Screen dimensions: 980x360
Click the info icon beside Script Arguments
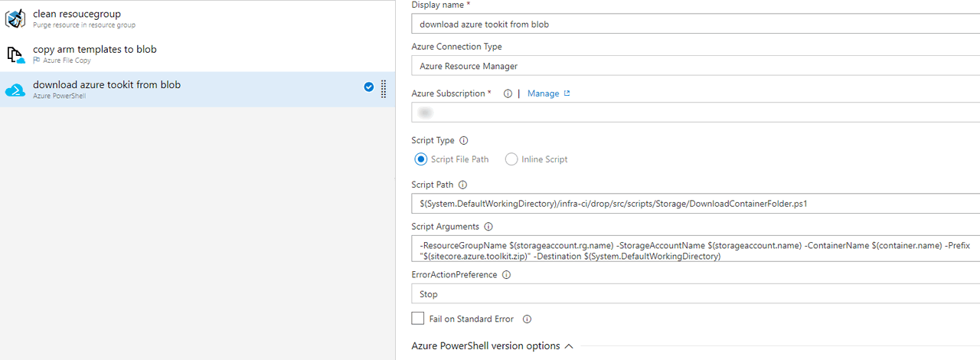(x=488, y=227)
